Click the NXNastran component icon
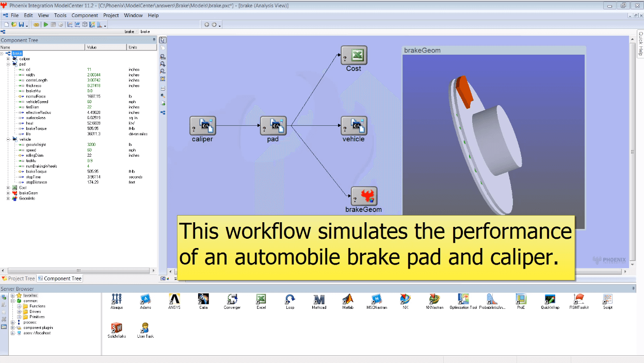Image resolution: width=644 pixels, height=363 pixels. pyautogui.click(x=434, y=300)
